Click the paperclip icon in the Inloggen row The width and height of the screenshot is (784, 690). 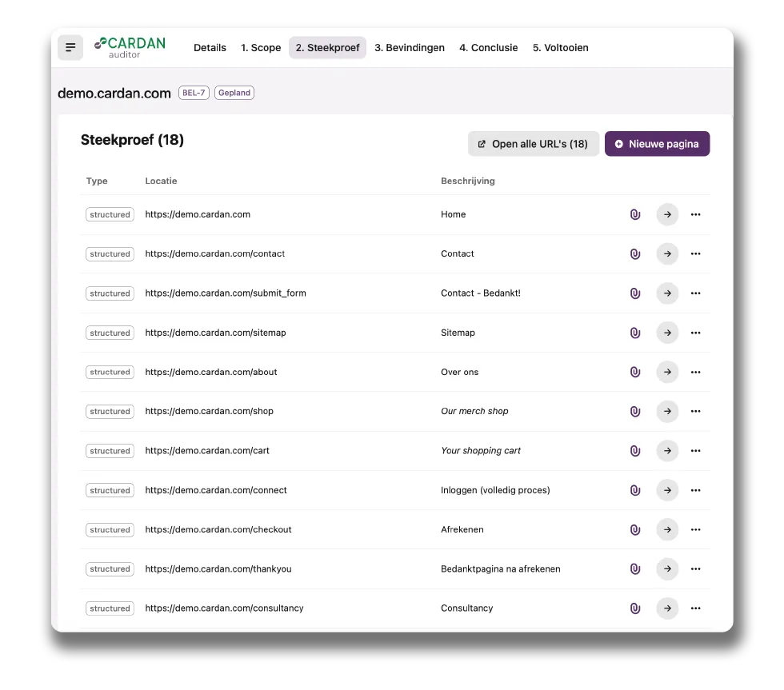635,490
